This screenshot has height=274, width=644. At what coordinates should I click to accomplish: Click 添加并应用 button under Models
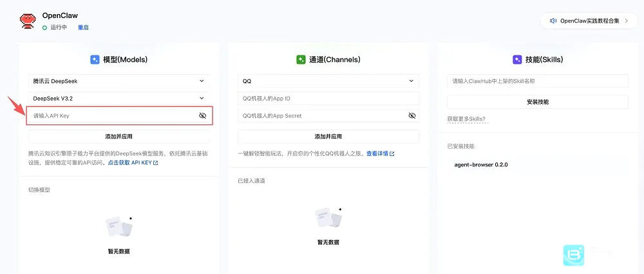pos(118,137)
